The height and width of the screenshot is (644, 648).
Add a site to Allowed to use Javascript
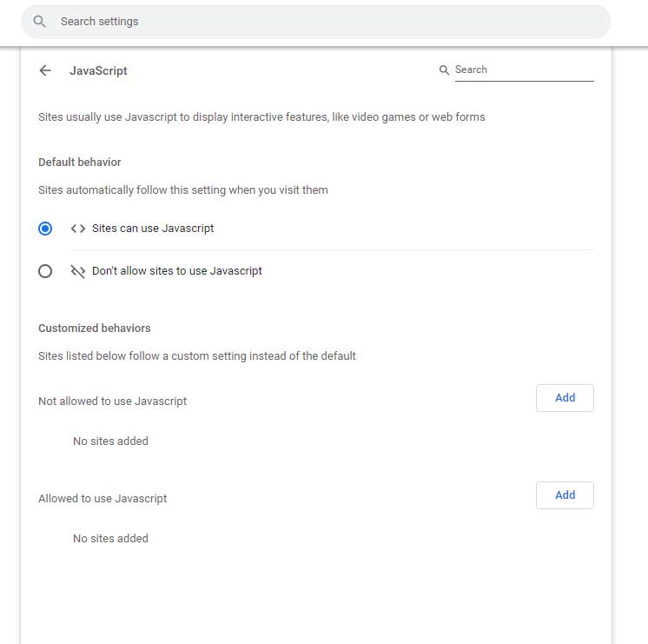pos(565,495)
